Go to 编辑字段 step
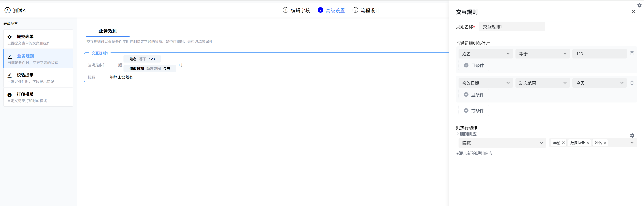 (300, 10)
